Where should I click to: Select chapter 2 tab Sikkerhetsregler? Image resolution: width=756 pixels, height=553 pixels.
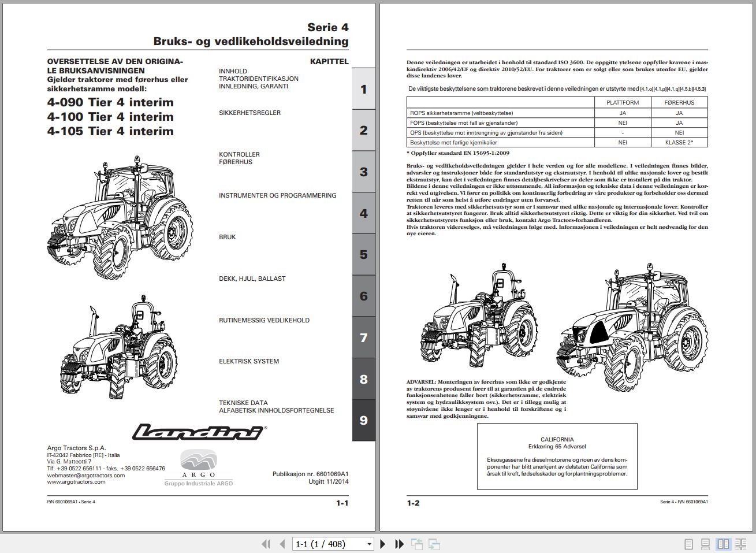364,130
